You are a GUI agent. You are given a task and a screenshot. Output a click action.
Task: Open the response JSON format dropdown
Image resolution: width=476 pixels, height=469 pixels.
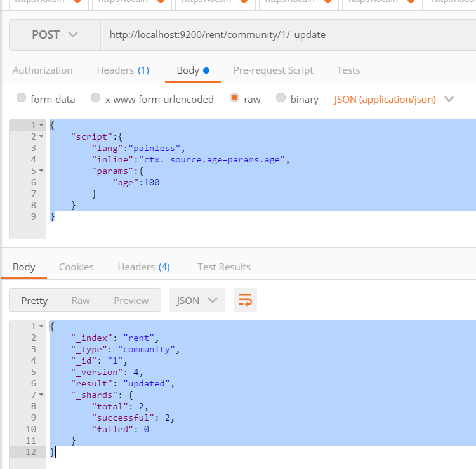pyautogui.click(x=197, y=300)
